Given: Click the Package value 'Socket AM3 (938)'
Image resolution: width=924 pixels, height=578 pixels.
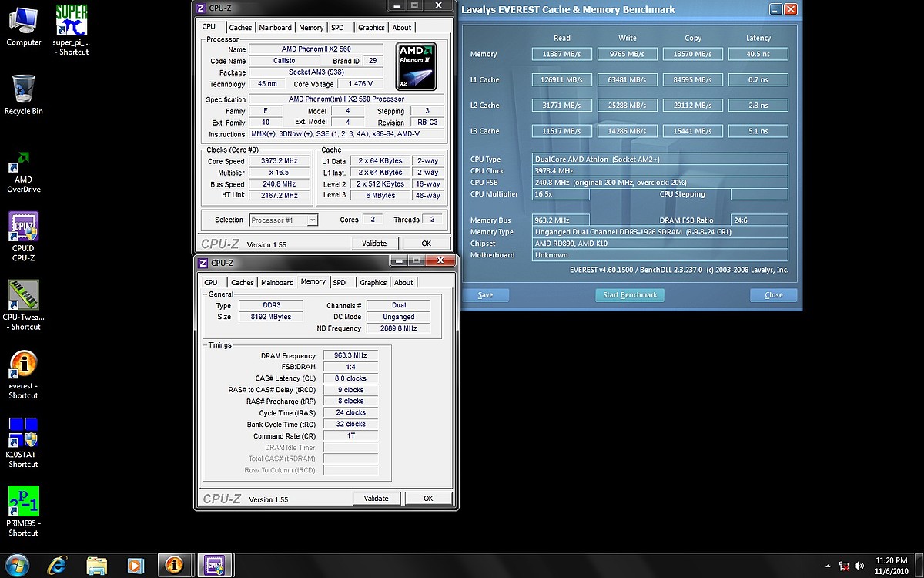Looking at the screenshot, I should [316, 72].
